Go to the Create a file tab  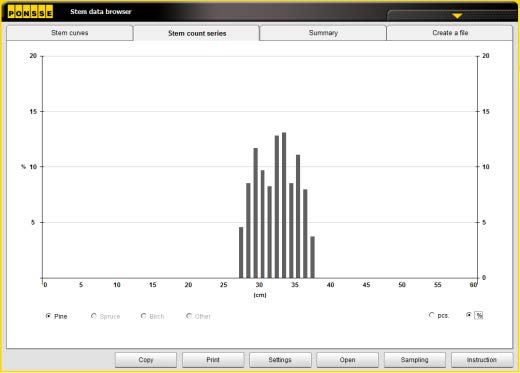(450, 33)
